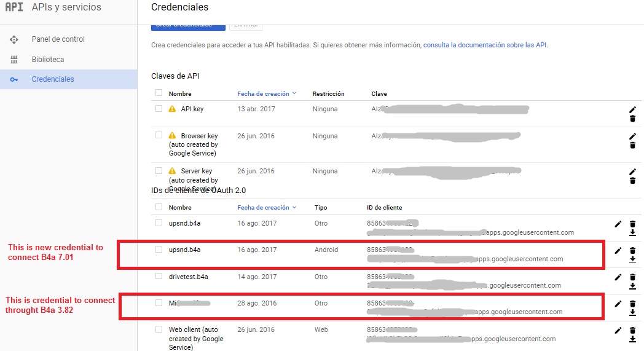Click the Android type cell
The height and width of the screenshot is (351, 644).
326,250
